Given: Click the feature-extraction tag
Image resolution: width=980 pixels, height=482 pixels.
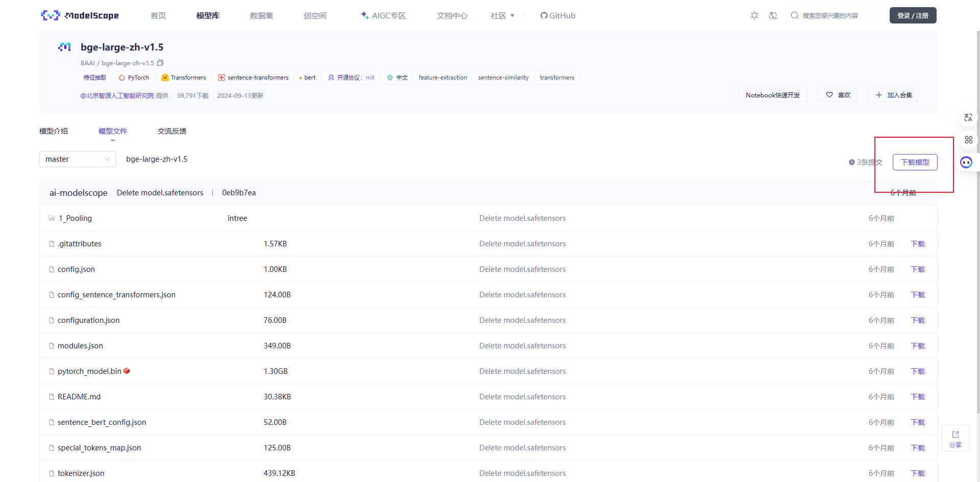Looking at the screenshot, I should (443, 78).
